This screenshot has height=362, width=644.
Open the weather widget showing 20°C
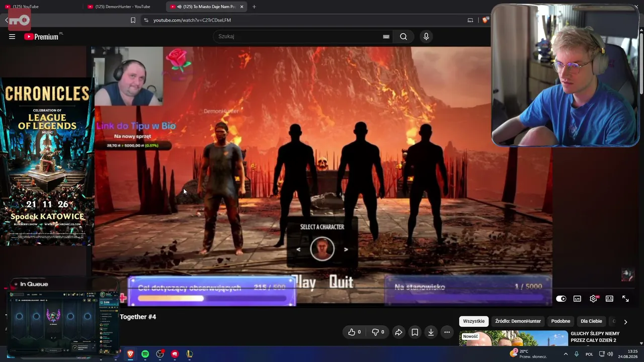coord(528,354)
